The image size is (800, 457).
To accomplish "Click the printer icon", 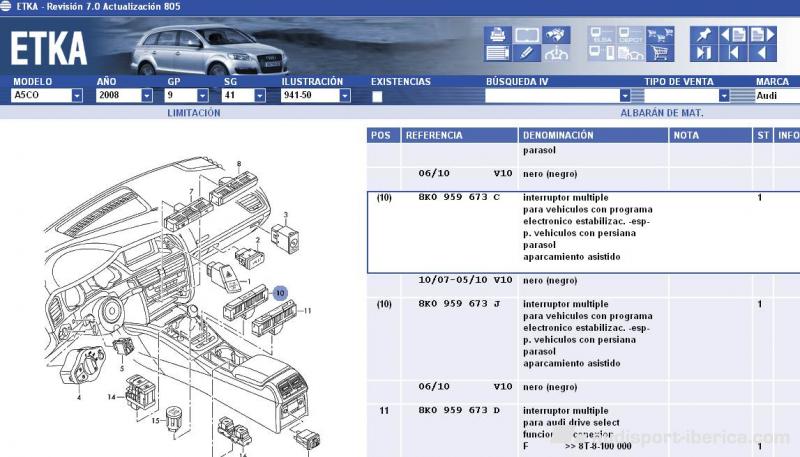I will coord(497,35).
